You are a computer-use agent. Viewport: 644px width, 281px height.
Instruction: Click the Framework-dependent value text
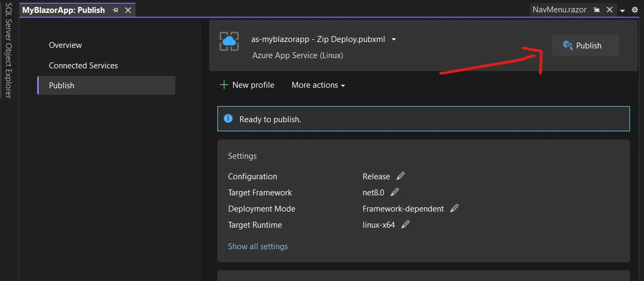(x=404, y=209)
